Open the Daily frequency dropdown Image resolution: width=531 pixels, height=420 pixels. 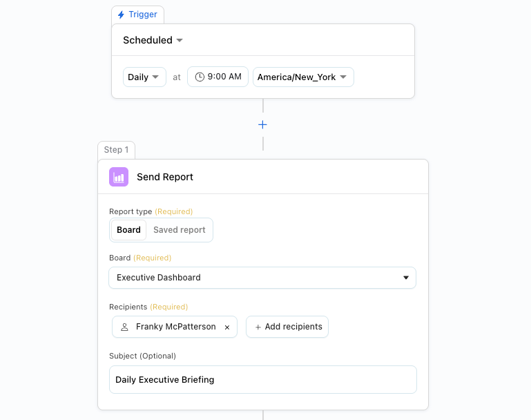(144, 77)
